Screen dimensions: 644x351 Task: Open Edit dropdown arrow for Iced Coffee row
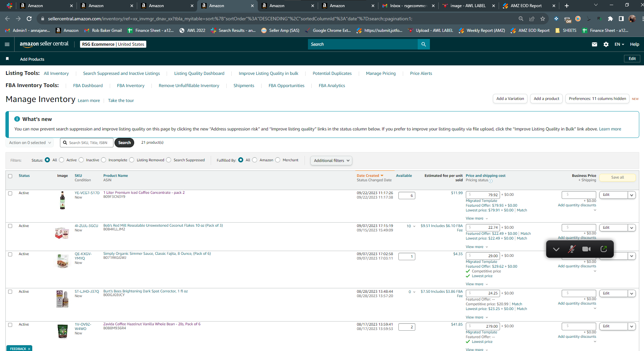(x=631, y=195)
